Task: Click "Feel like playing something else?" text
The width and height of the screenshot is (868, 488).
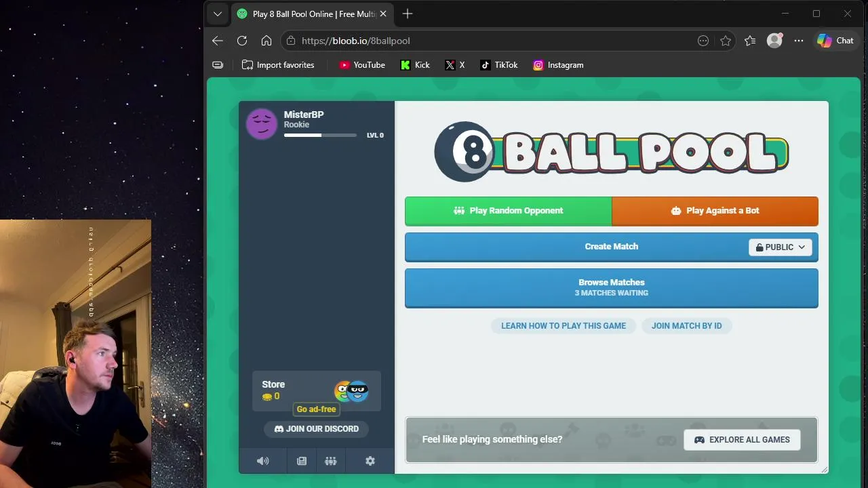Action: pyautogui.click(x=492, y=440)
